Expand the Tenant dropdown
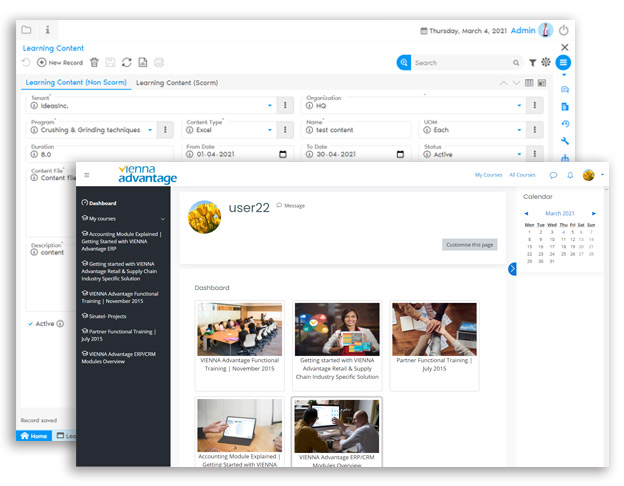This screenshot has height=486, width=624. 269,105
